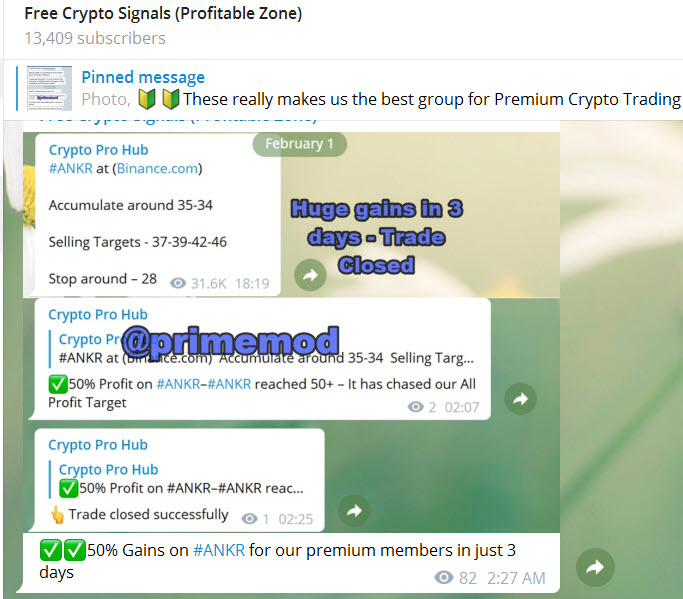Click #ANKR hashtag in 50% Gains message
The width and height of the screenshot is (683, 599).
click(x=219, y=550)
